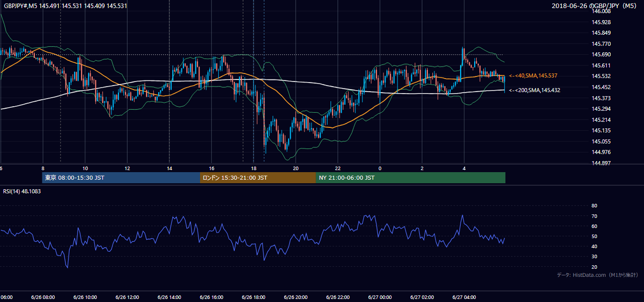Click hour label 0 under price chart
Image resolution: width=644 pixels, height=302 pixels.
[x=380, y=168]
